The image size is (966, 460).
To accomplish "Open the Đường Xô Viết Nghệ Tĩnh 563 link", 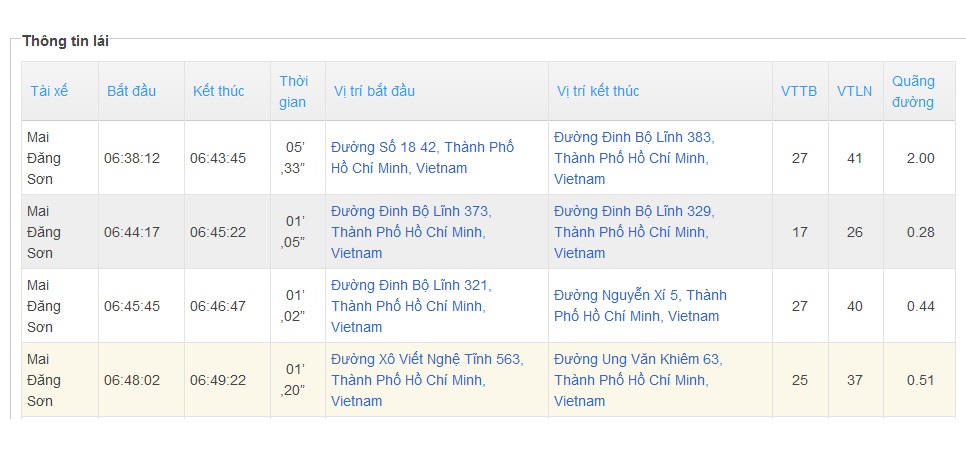I will click(x=427, y=379).
